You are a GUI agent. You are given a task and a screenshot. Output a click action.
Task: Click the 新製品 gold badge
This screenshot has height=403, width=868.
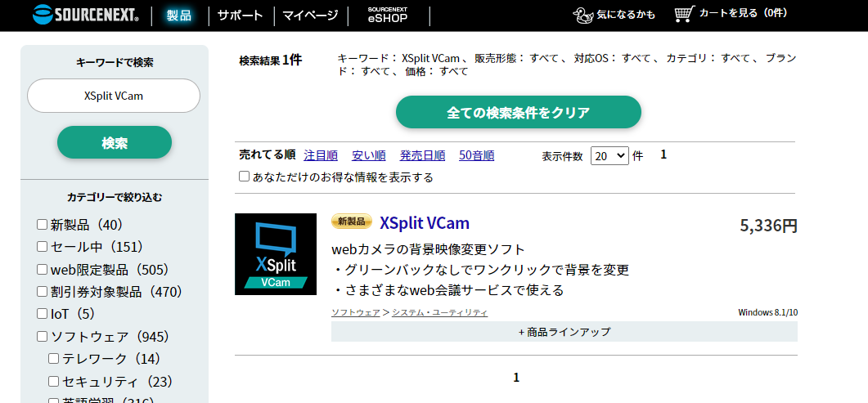352,222
